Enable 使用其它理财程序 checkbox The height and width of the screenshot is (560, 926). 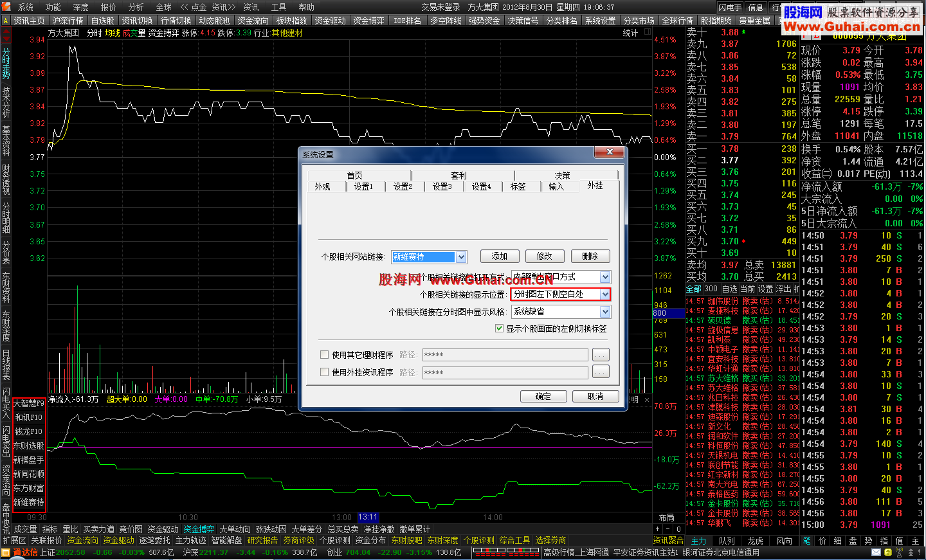pos(325,354)
